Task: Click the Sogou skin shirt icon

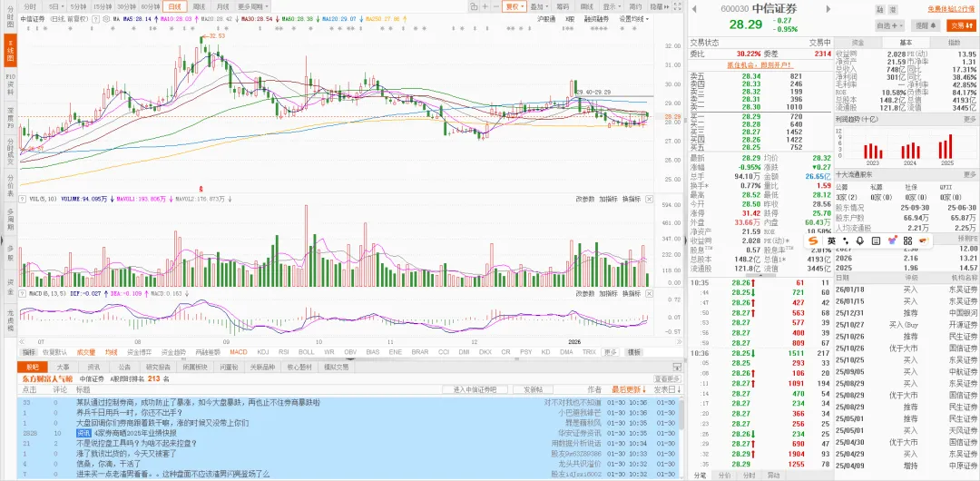Action: tap(892, 240)
